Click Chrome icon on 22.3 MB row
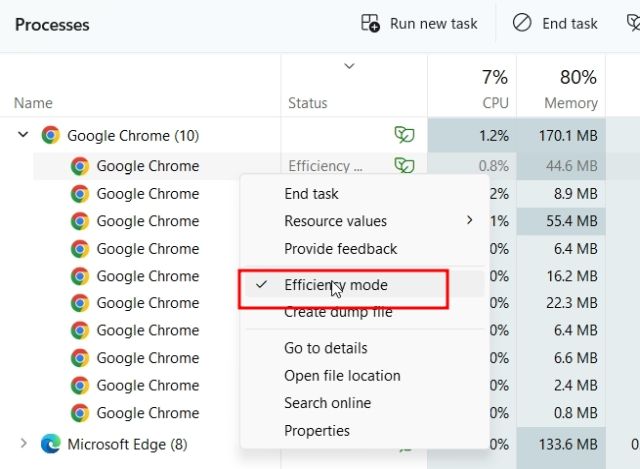 [x=80, y=303]
